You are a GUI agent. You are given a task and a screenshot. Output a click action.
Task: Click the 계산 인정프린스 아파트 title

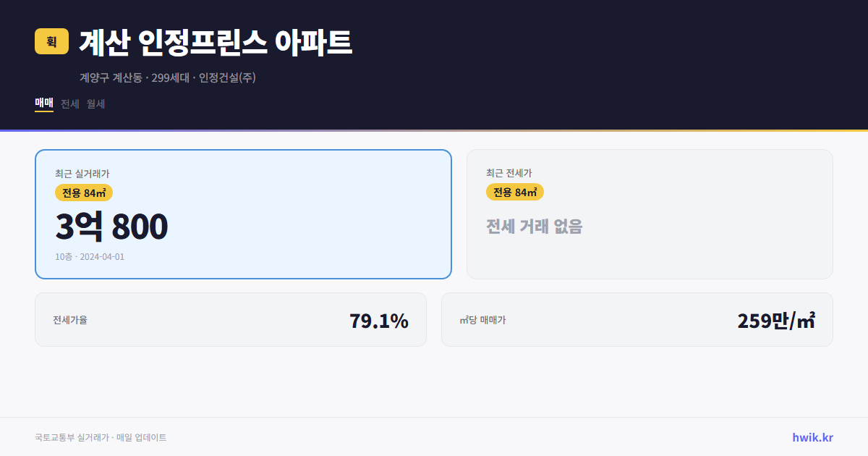(215, 43)
